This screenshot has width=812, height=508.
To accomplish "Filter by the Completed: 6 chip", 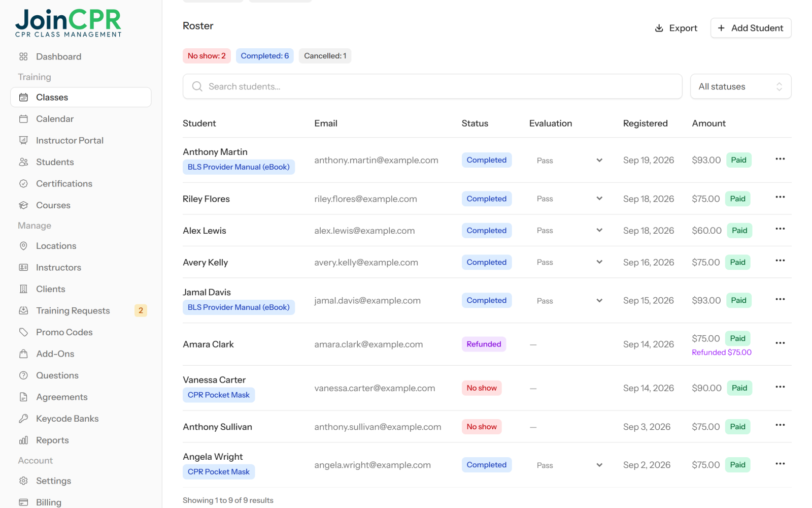I will coord(265,56).
